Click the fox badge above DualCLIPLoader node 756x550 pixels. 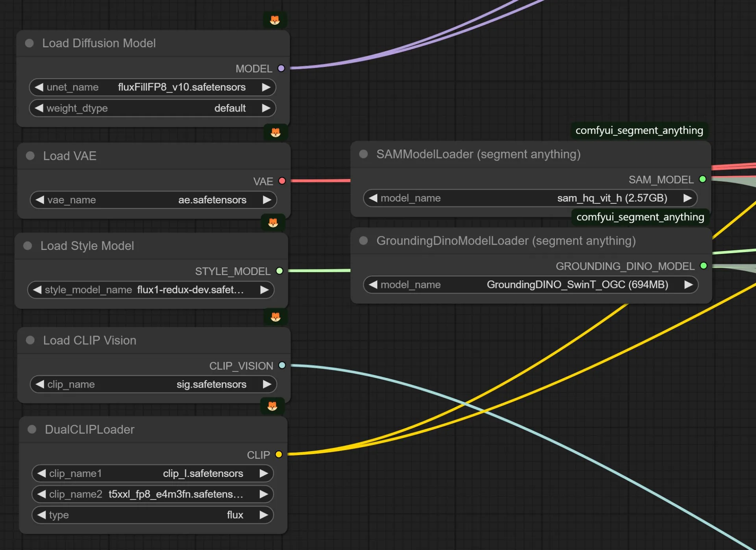(272, 406)
